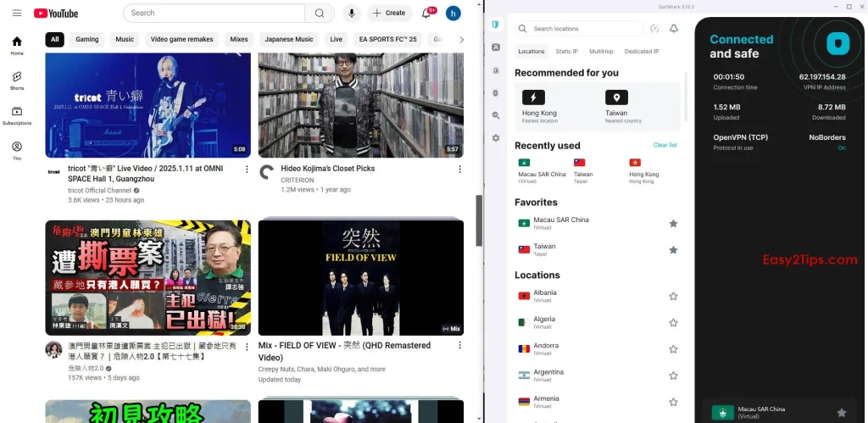This screenshot has height=423, width=868.
Task: Expand YouTube category chips with right arrow
Action: click(462, 39)
